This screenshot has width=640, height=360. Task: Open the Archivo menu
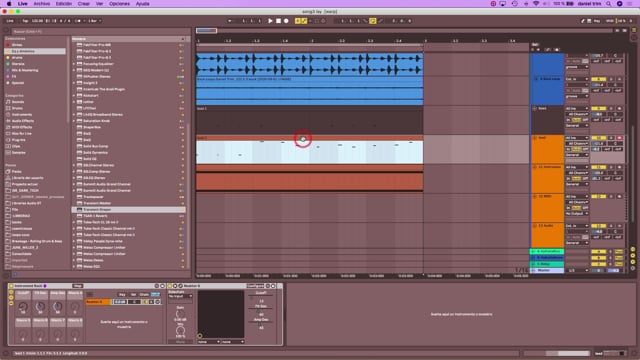click(42, 4)
